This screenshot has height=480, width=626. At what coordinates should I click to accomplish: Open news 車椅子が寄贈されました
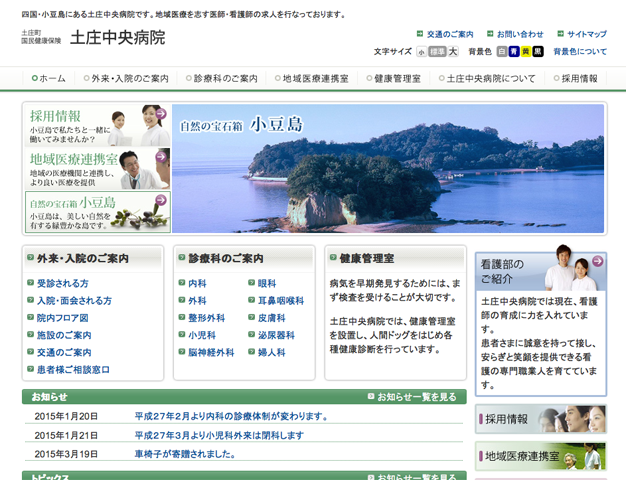coord(185,454)
